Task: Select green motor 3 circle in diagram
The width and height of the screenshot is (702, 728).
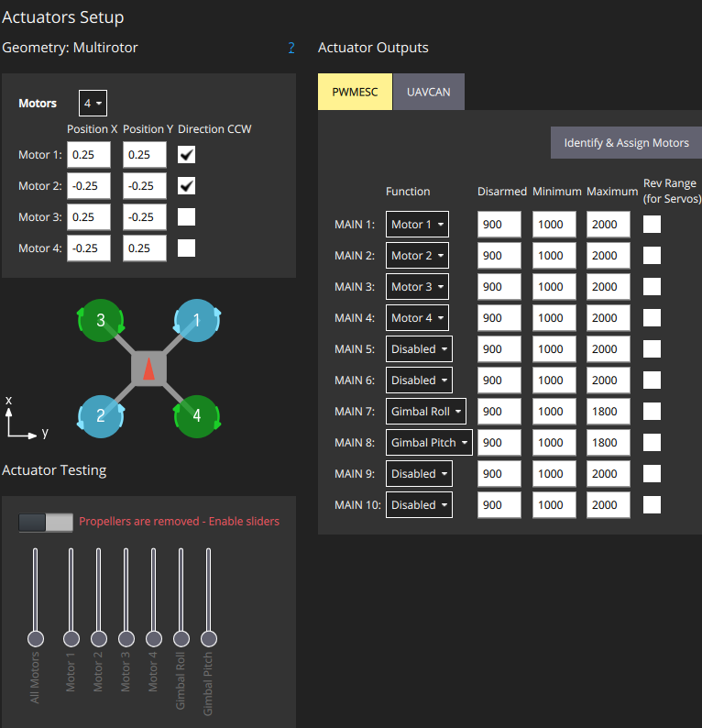Action: point(101,320)
